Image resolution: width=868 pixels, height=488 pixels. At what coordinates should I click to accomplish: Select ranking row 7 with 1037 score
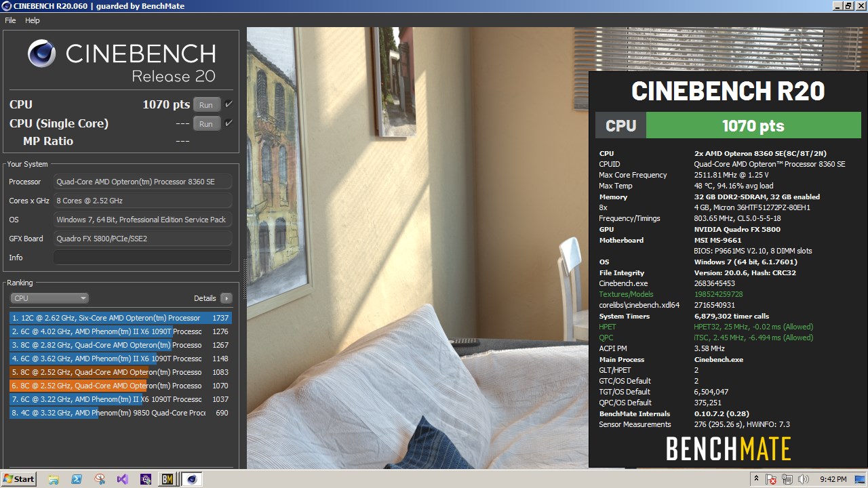[121, 399]
